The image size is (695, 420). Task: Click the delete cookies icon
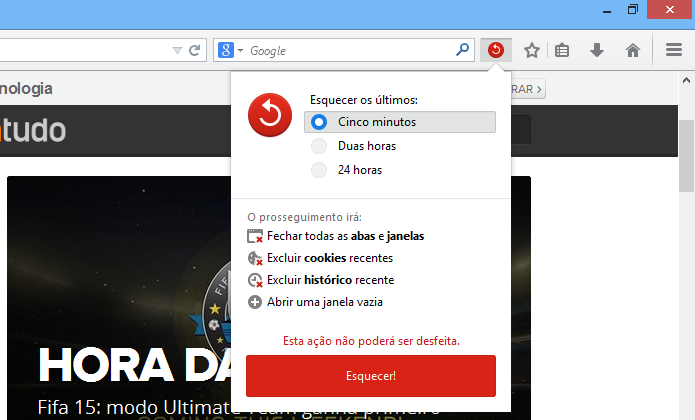tap(255, 258)
